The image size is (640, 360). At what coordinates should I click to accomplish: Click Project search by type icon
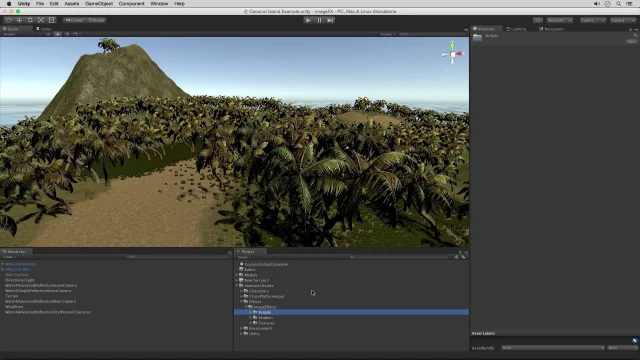456,257
